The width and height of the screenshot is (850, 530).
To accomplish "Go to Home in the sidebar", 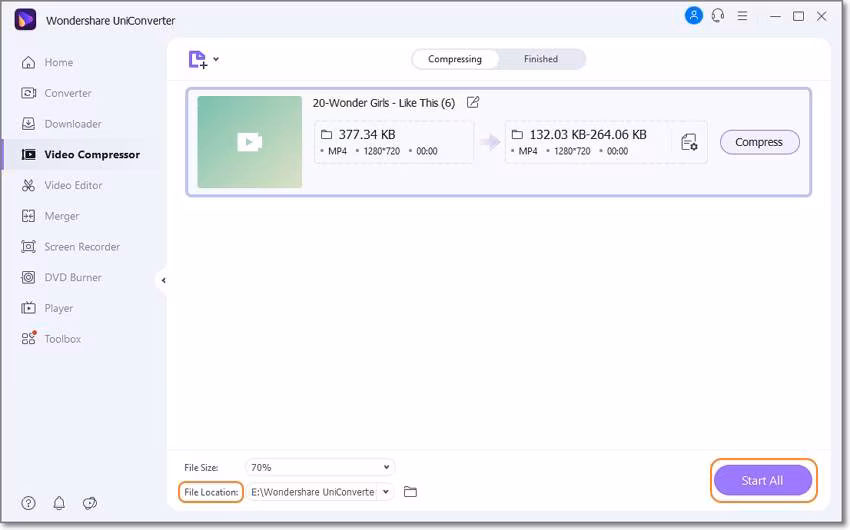I will tap(47, 62).
